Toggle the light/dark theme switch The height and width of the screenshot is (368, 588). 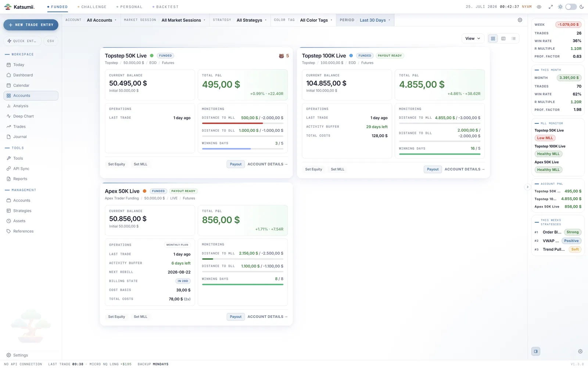click(x=571, y=7)
